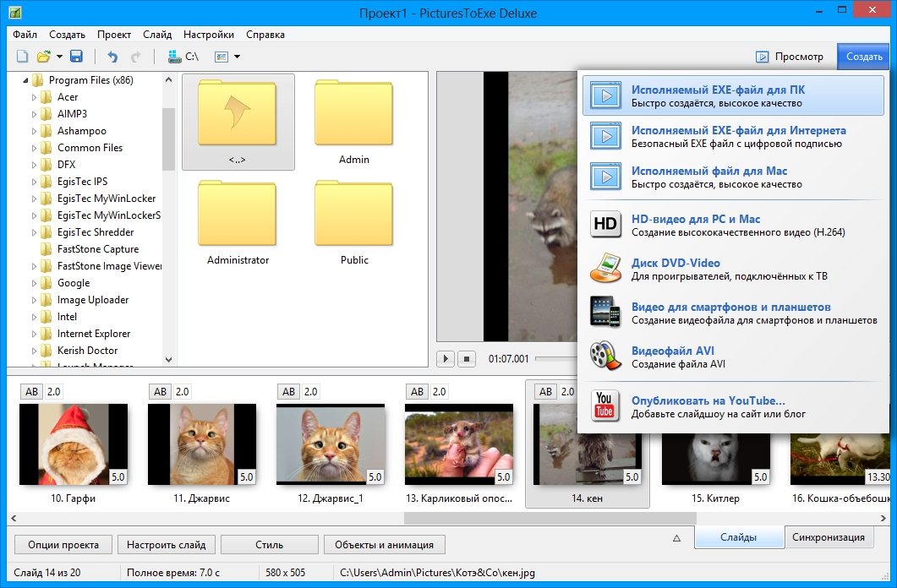
Task: Click the file view mode icon
Action: [x=221, y=57]
